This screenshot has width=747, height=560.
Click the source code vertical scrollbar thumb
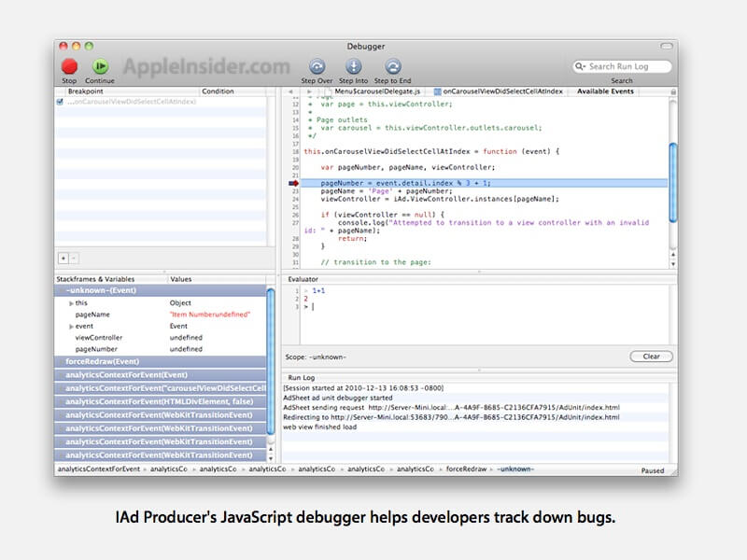[673, 182]
